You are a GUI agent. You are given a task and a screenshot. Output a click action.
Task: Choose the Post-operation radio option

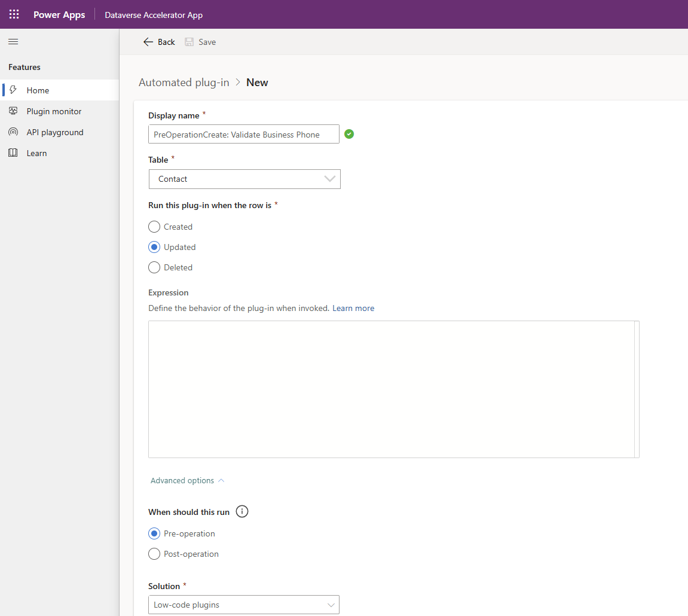154,554
